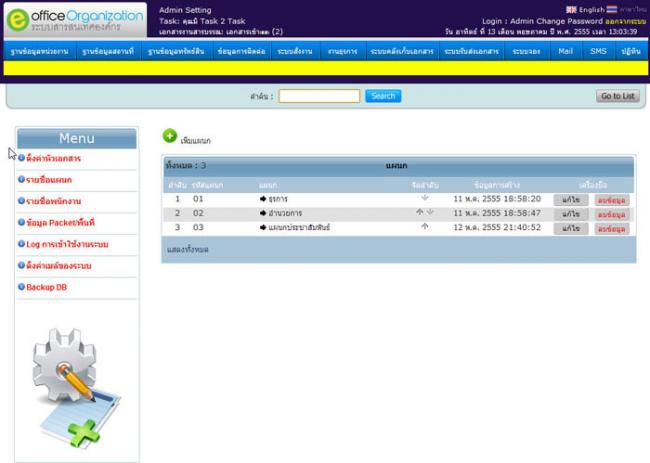
Task: Open รายชื่อพนักงาน in the sidebar
Action: 53,201
